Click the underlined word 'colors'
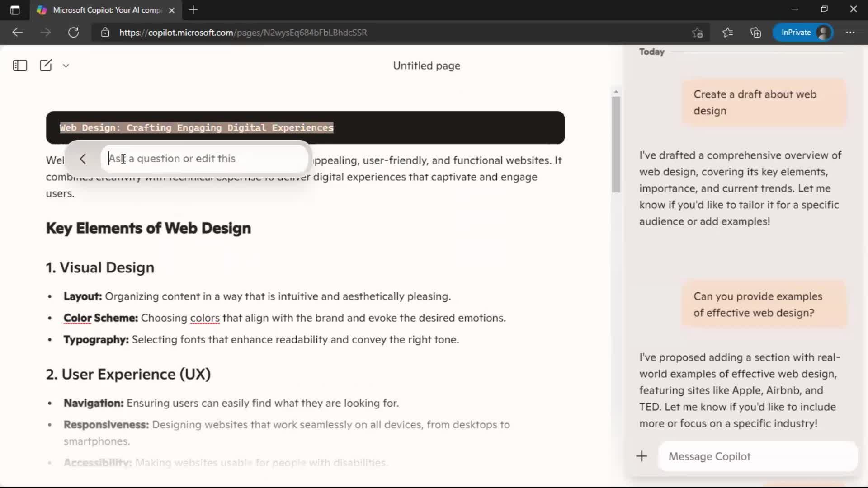 pyautogui.click(x=205, y=318)
